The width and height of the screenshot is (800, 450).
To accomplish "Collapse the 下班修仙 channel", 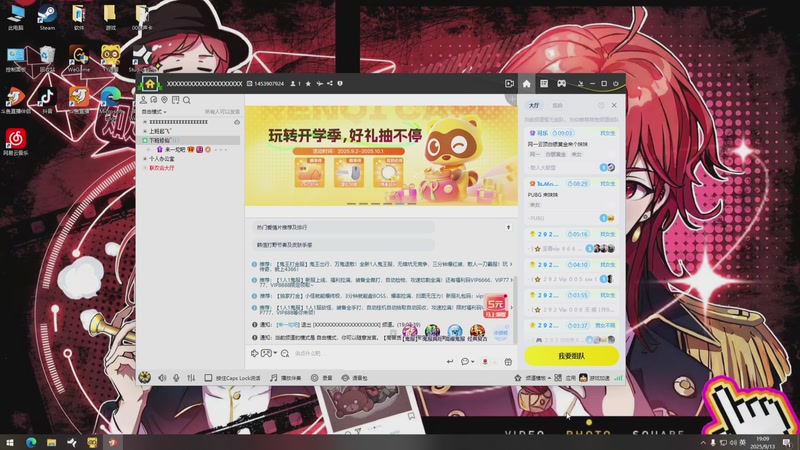I will pyautogui.click(x=145, y=140).
